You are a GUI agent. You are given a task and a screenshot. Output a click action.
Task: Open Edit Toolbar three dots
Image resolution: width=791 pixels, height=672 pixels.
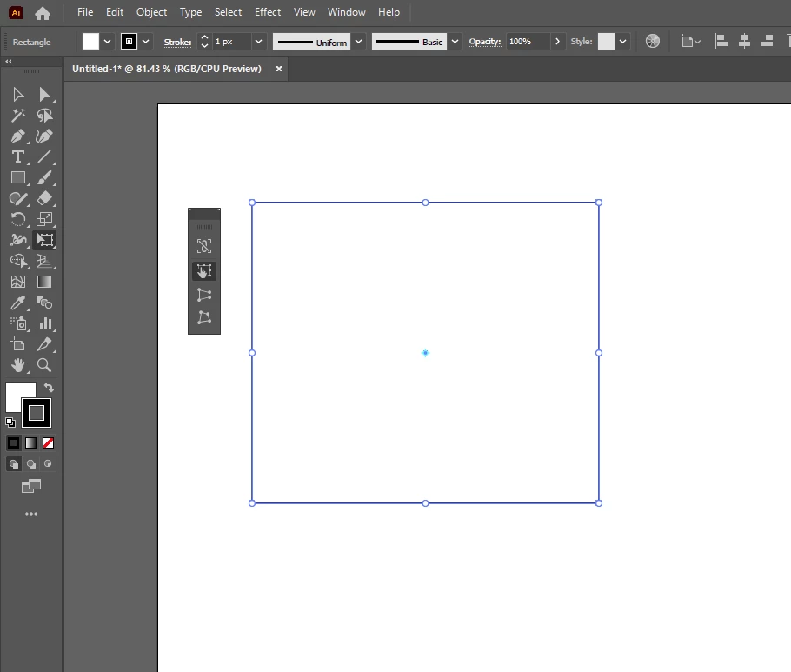31,514
